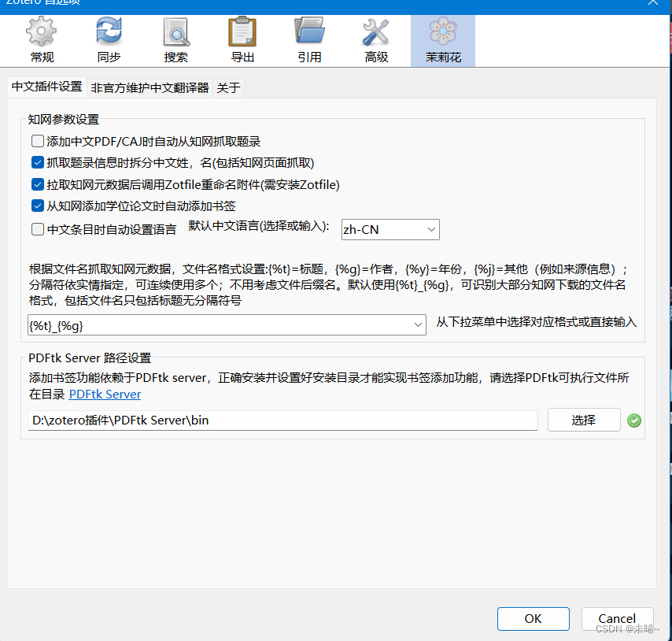Open the 同步 (Sync) preferences pane
Screen dimensions: 672x641
(109, 40)
